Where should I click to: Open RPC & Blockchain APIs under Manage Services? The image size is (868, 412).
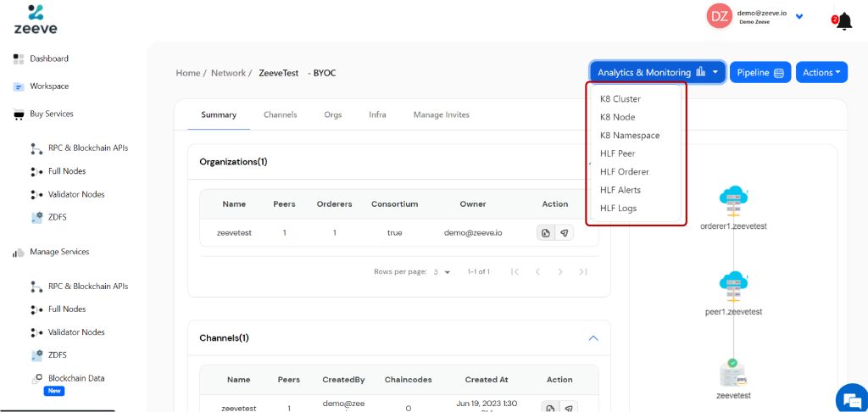pyautogui.click(x=88, y=287)
